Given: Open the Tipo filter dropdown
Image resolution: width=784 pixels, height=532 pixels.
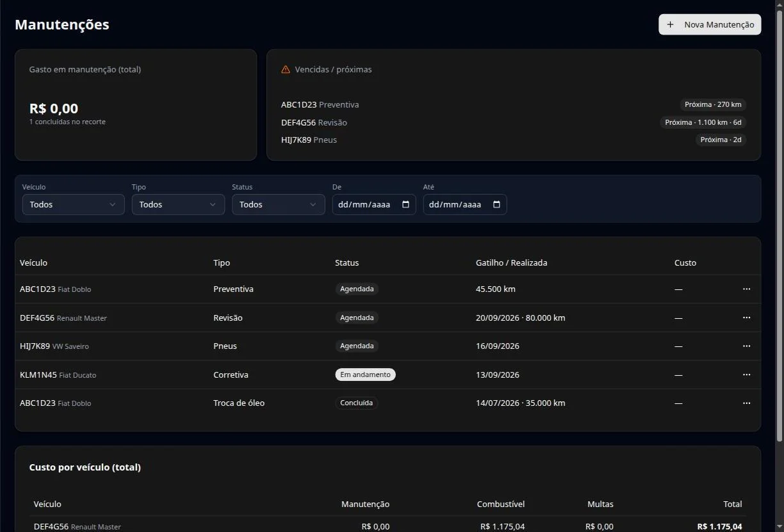Looking at the screenshot, I should tap(178, 204).
